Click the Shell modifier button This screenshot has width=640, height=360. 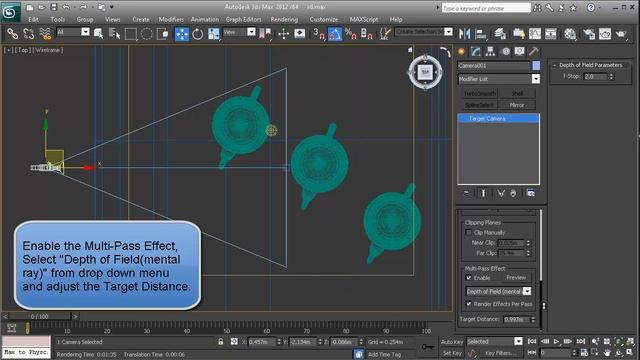(x=517, y=93)
